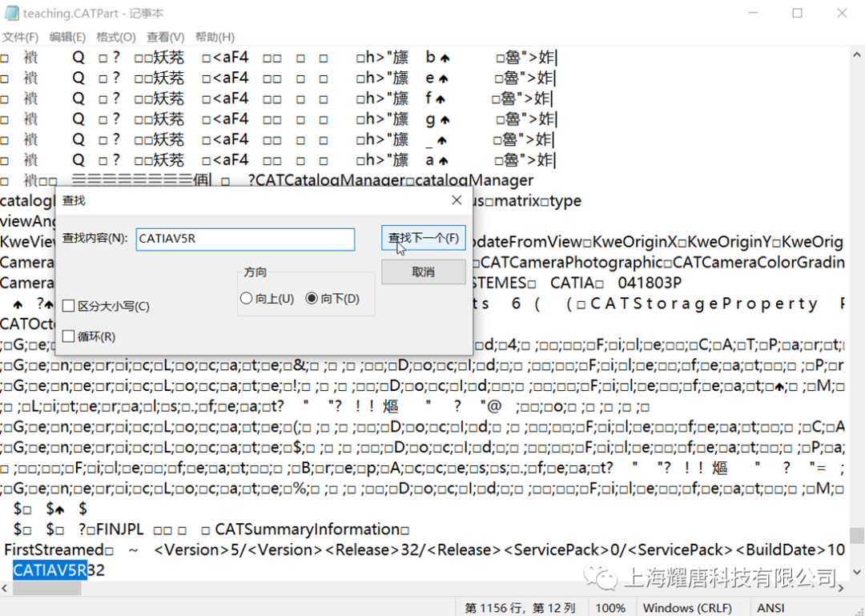The image size is (865, 616).
Task: Click the ANSI encoding status entry
Action: coord(770,608)
